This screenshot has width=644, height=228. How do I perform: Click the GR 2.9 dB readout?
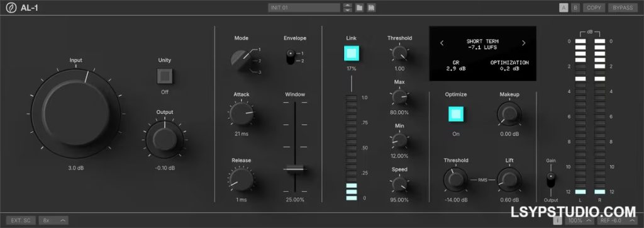pos(456,66)
